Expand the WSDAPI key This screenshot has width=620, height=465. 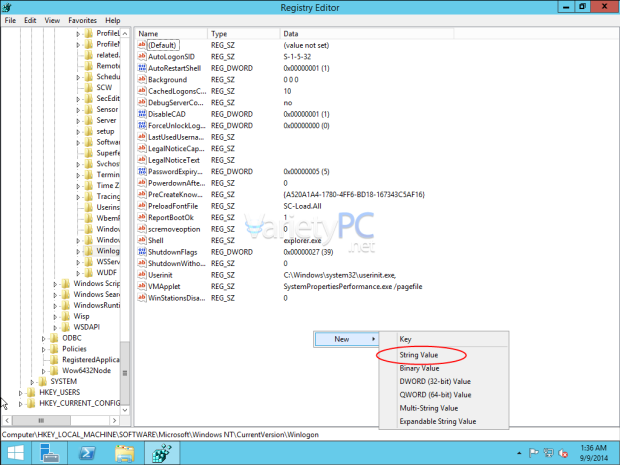pos(55,327)
